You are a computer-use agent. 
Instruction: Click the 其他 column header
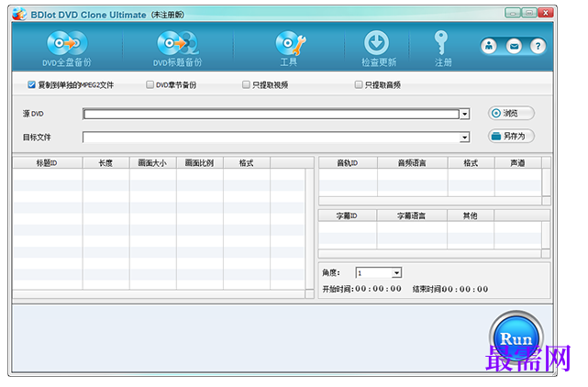click(x=471, y=216)
